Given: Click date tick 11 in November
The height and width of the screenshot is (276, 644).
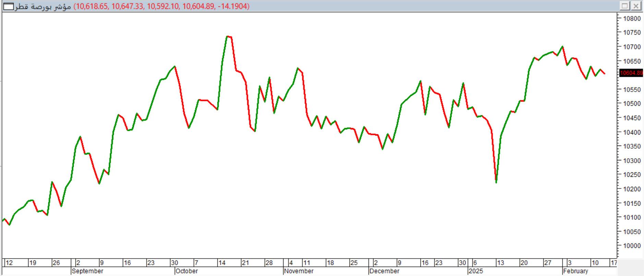Looking at the screenshot, I should pyautogui.click(x=306, y=263).
